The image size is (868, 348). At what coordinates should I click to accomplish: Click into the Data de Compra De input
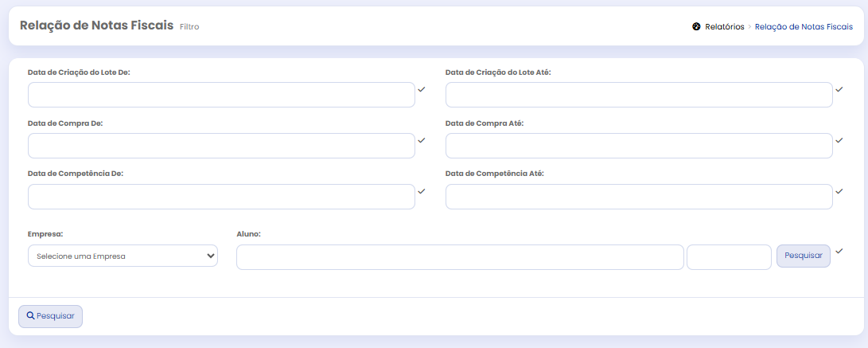(x=221, y=146)
